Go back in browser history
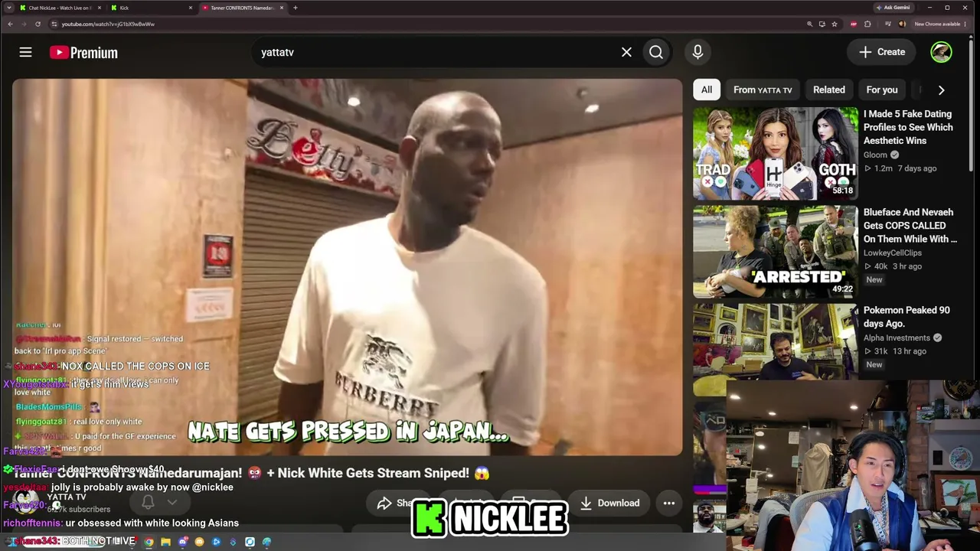 coord(10,24)
